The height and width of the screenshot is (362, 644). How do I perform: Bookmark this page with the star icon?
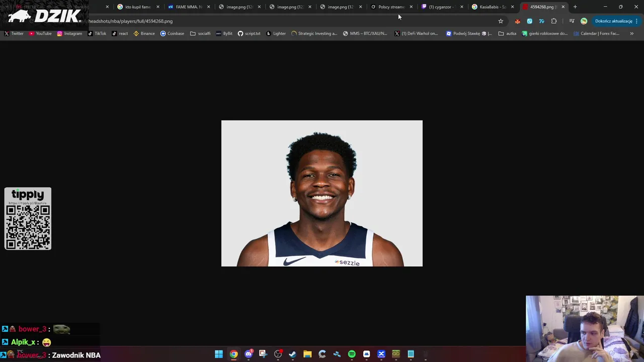[x=501, y=21]
